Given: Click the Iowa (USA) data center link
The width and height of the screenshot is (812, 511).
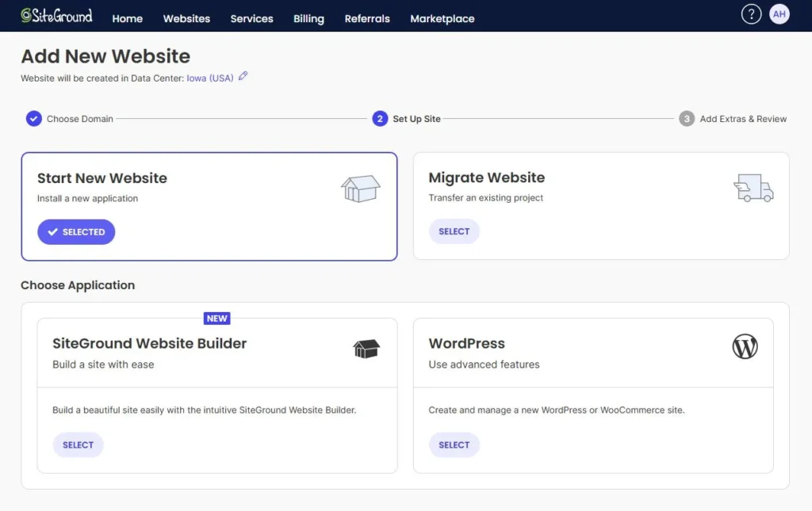Looking at the screenshot, I should 209,78.
